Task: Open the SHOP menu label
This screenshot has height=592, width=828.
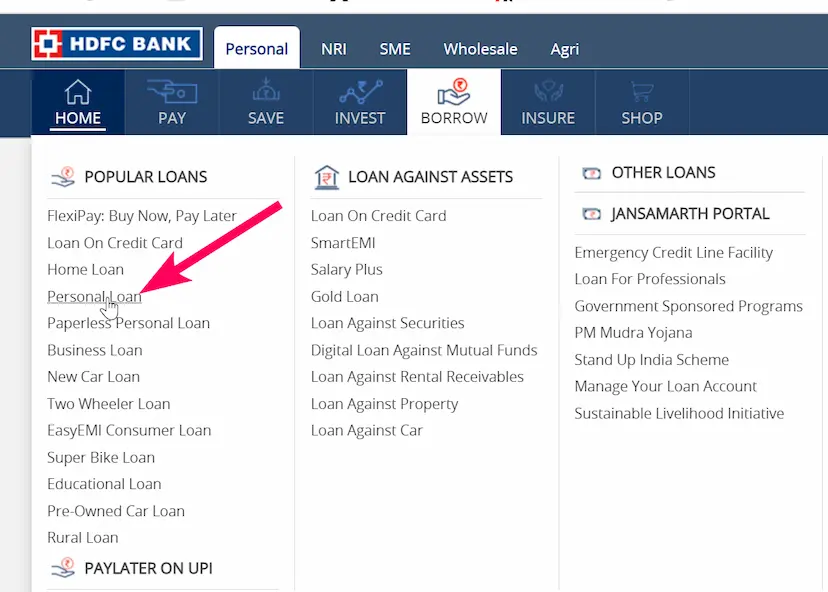Action: pos(642,118)
